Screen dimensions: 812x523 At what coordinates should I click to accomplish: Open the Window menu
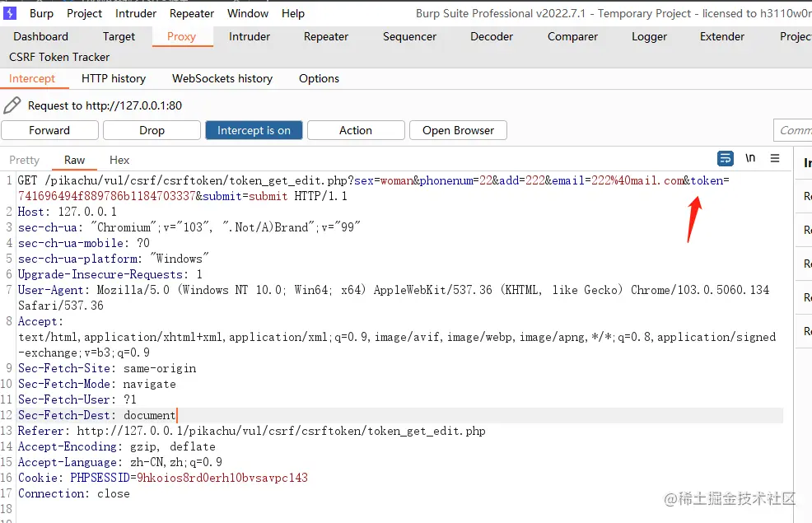coord(248,13)
